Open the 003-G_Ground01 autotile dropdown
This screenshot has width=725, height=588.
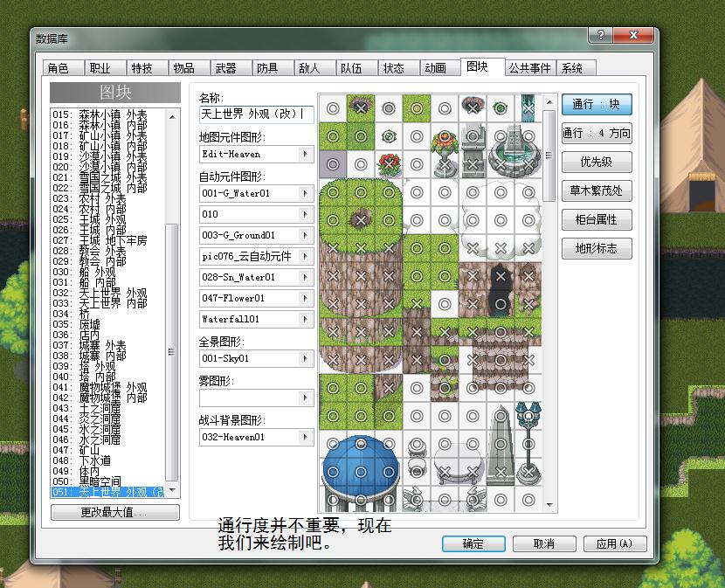pos(305,235)
